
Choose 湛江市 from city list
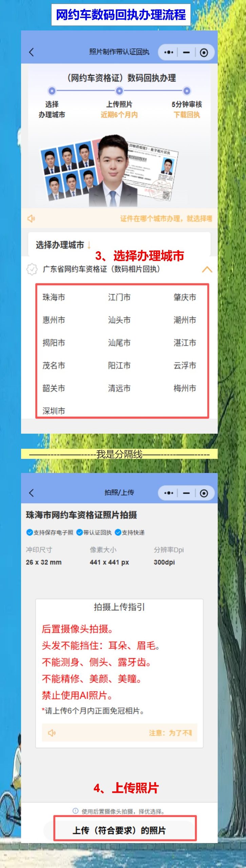(185, 343)
